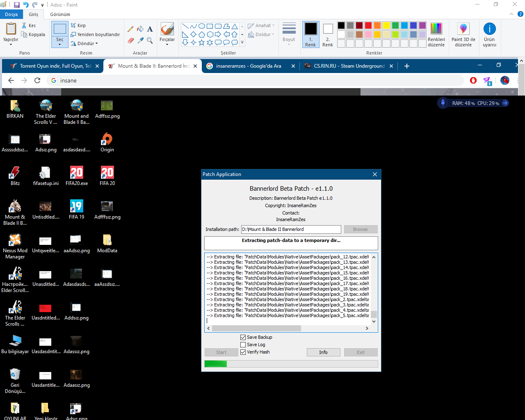Switch to insaneramzes Google search tab

tap(250, 66)
